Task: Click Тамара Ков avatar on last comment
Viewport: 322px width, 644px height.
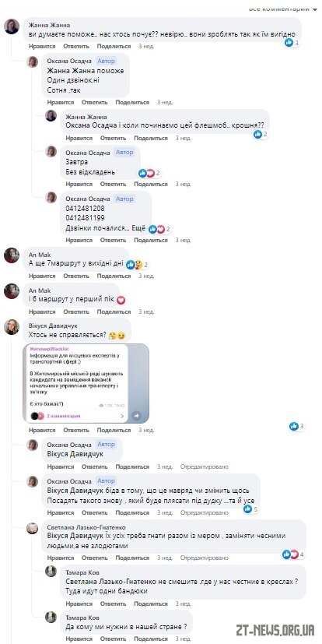Action: coord(51,617)
